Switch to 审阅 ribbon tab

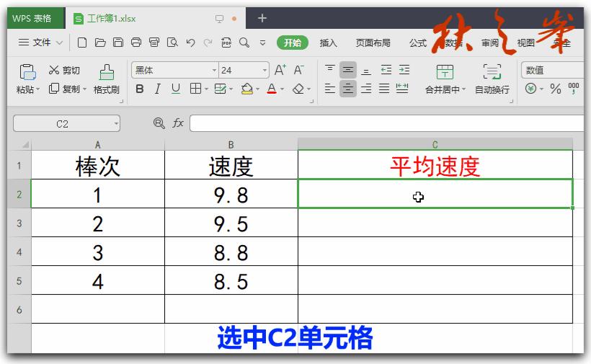coord(490,43)
